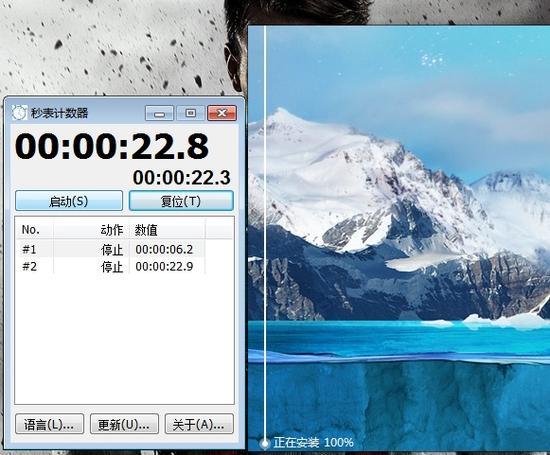Click the 停止 action in row #1
The width and height of the screenshot is (550, 455).
(x=112, y=250)
